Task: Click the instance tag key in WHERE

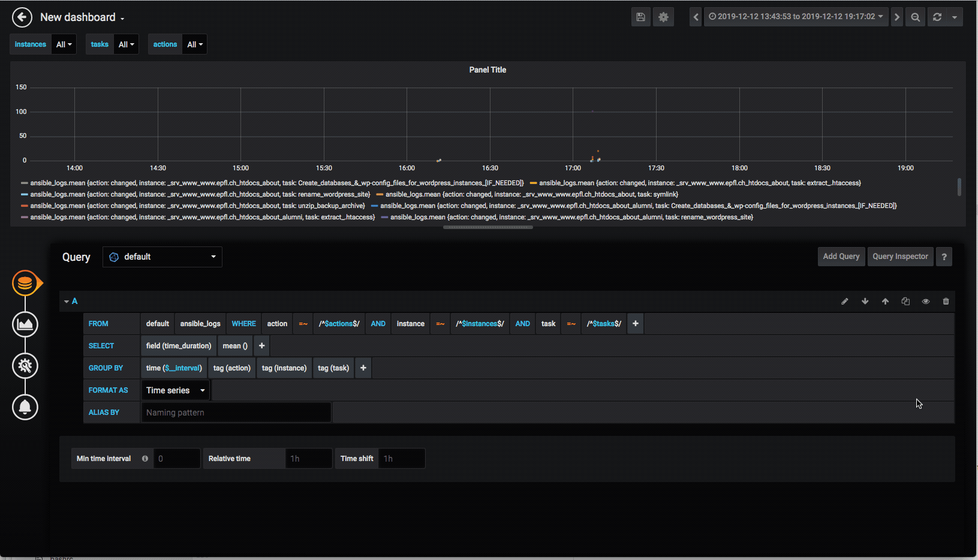Action: click(x=410, y=324)
